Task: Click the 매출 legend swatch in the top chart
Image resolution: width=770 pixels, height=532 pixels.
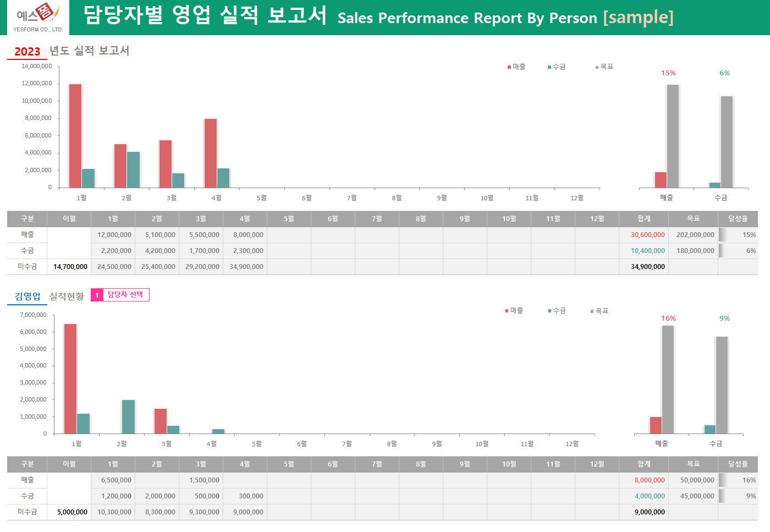Action: pos(509,67)
